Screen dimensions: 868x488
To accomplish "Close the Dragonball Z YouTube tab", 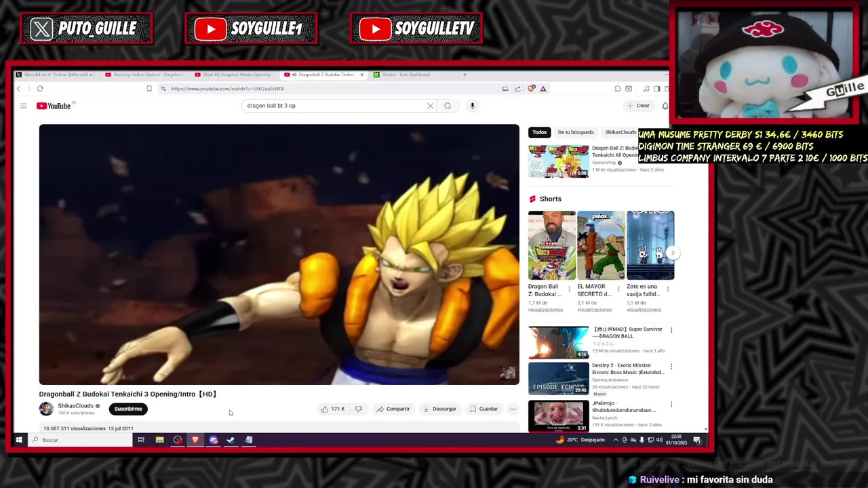I will coord(361,75).
